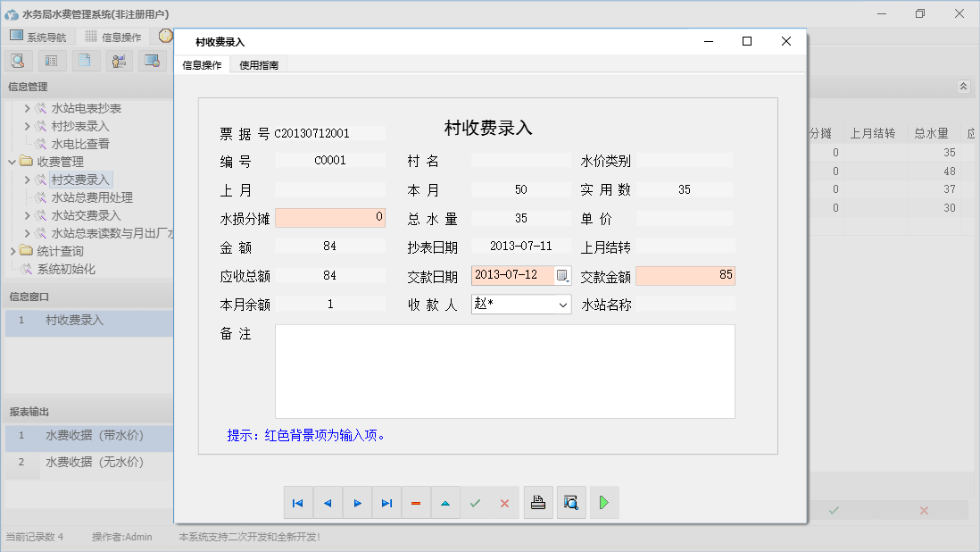Viewport: 980px width, 552px height.
Task: Open the 交款日期 date picker
Action: click(x=563, y=275)
